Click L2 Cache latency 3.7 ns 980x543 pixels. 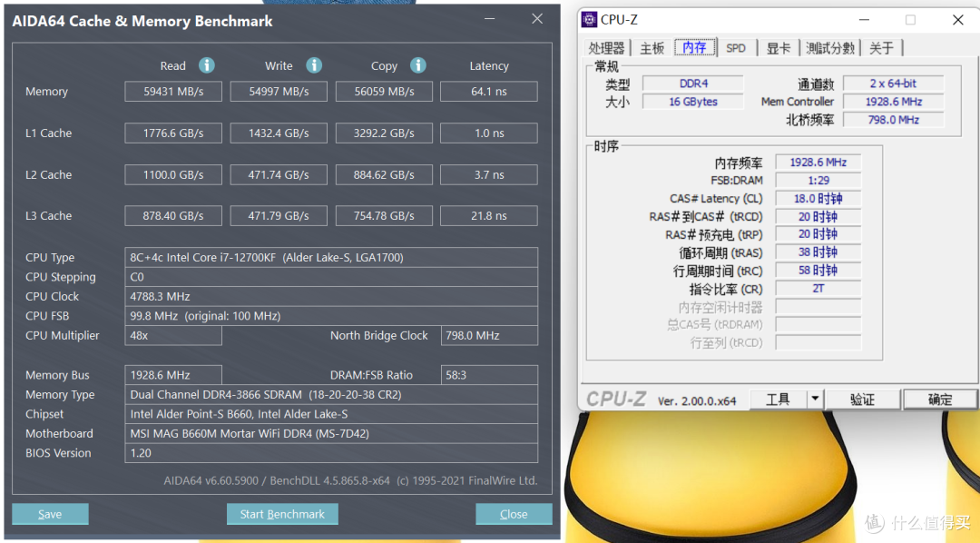489,174
